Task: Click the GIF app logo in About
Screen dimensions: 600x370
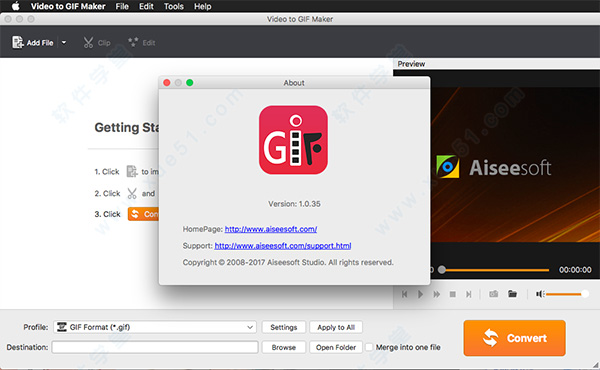Action: click(x=293, y=140)
